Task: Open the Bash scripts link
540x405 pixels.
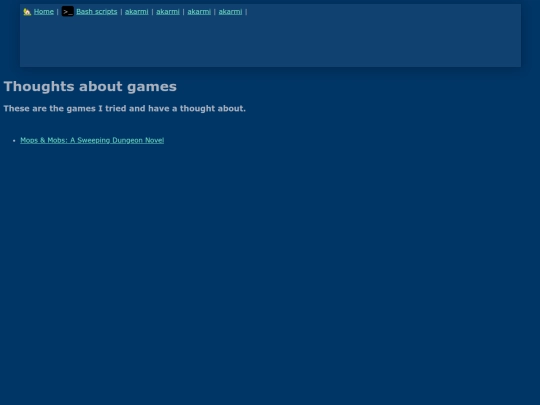Action: (97, 12)
